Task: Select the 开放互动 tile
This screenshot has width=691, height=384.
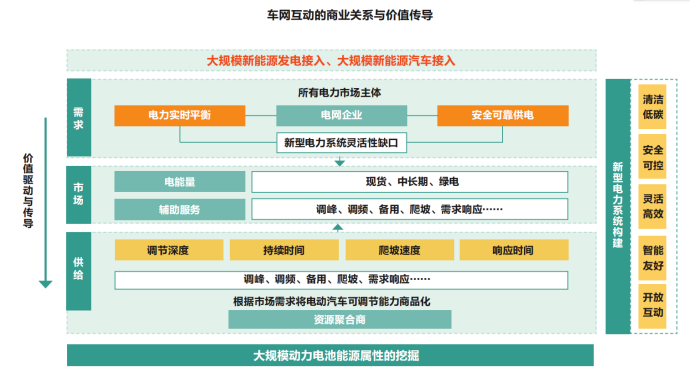Action: click(x=653, y=306)
